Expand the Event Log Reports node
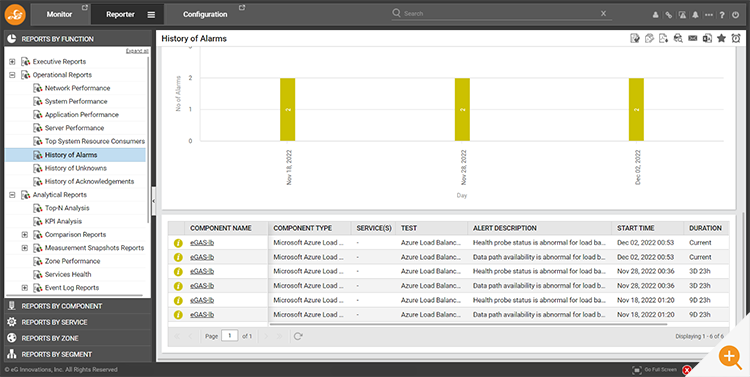Screen dimensions: 750x377 (25, 288)
